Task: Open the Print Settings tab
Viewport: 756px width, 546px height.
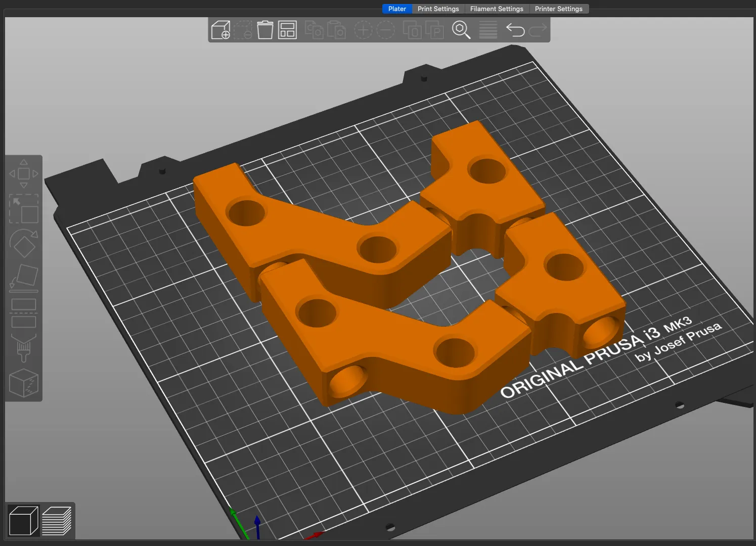Action: 438,9
